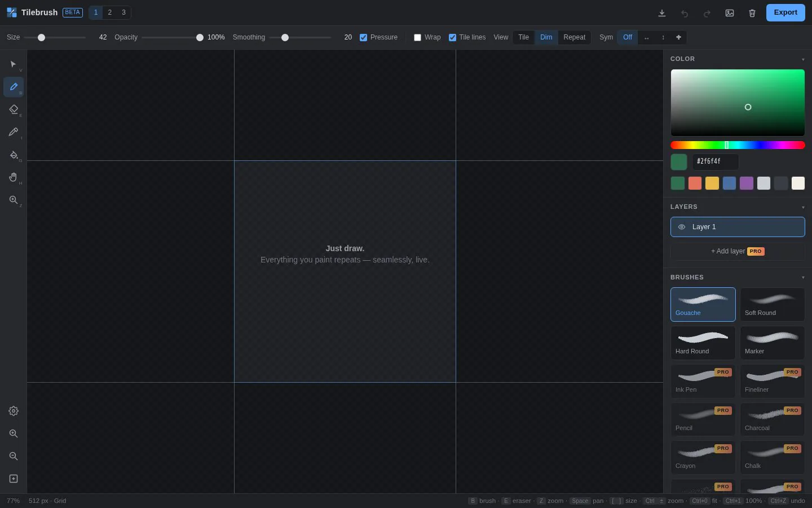Click the fit-to-view icon at bottom left

pyautogui.click(x=14, y=479)
